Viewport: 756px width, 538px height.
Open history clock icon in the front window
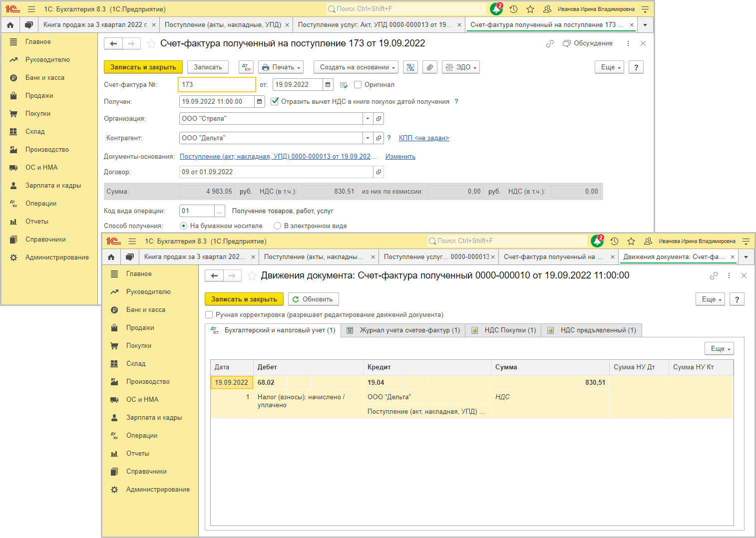(614, 241)
